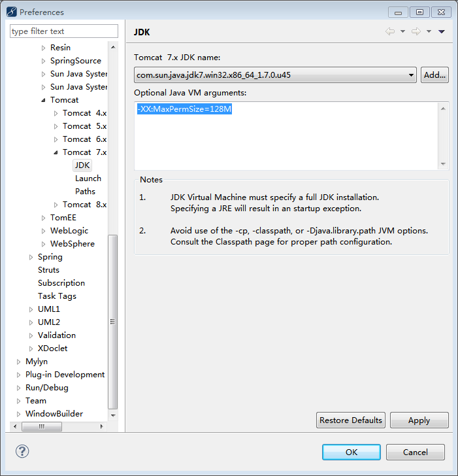Image resolution: width=458 pixels, height=476 pixels.
Task: Select the Subscription preferences item
Action: click(x=61, y=283)
